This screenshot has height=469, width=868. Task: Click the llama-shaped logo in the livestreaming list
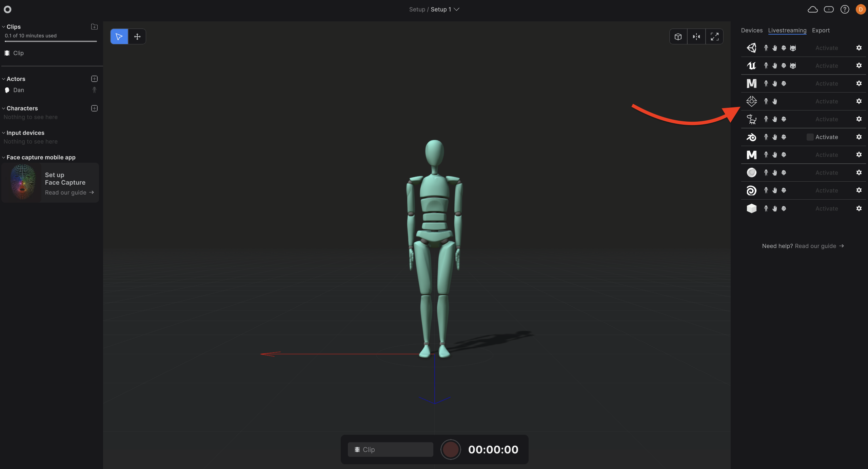(751, 119)
